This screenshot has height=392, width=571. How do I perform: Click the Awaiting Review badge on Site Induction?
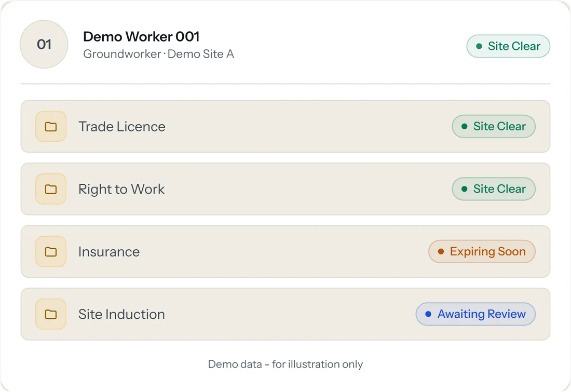(x=475, y=314)
